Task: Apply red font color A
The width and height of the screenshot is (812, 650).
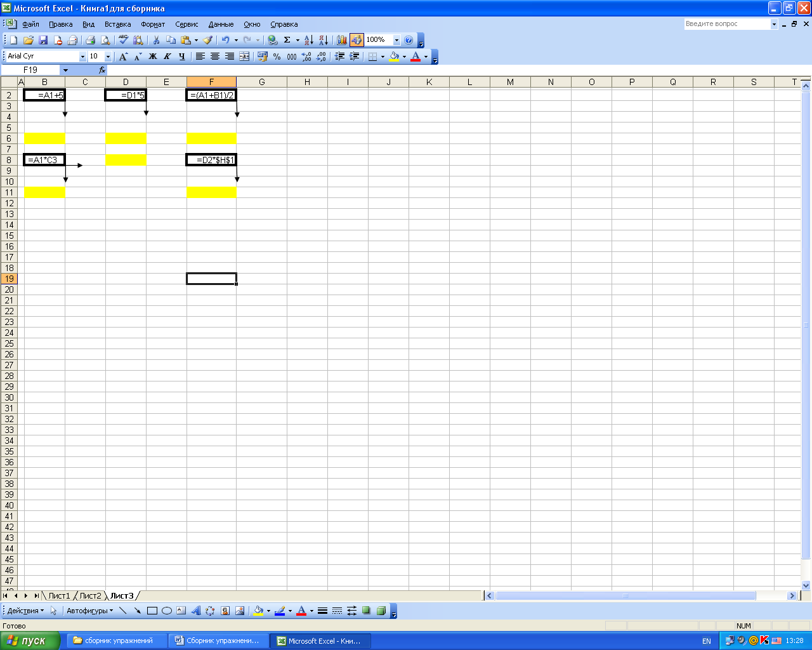Action: pyautogui.click(x=416, y=56)
